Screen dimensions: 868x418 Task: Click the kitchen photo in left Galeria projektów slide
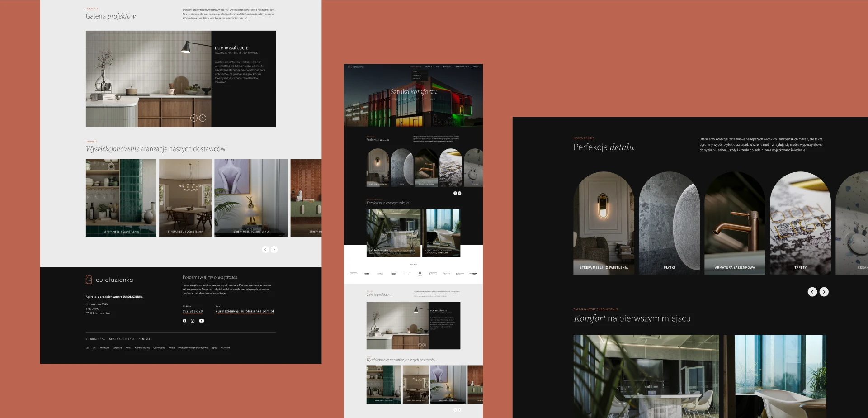(149, 79)
